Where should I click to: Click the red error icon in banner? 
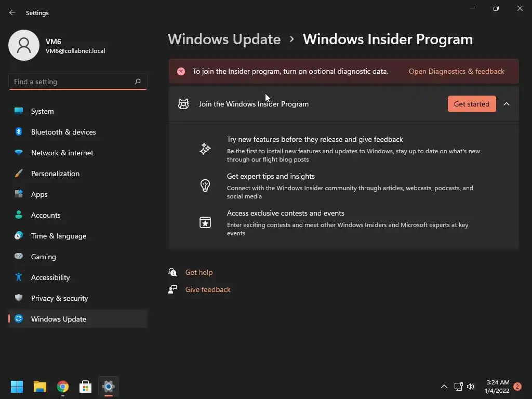[181, 71]
